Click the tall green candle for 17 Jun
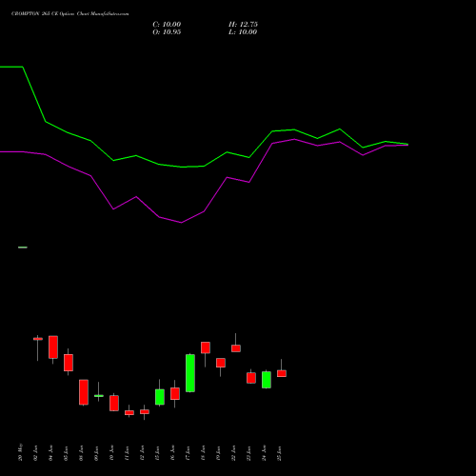 [x=190, y=373]
